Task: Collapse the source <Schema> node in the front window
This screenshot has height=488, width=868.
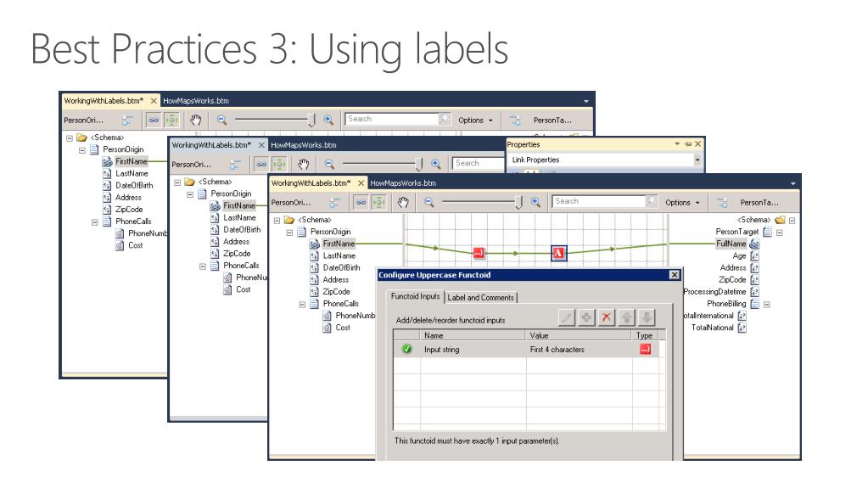Action: point(277,220)
